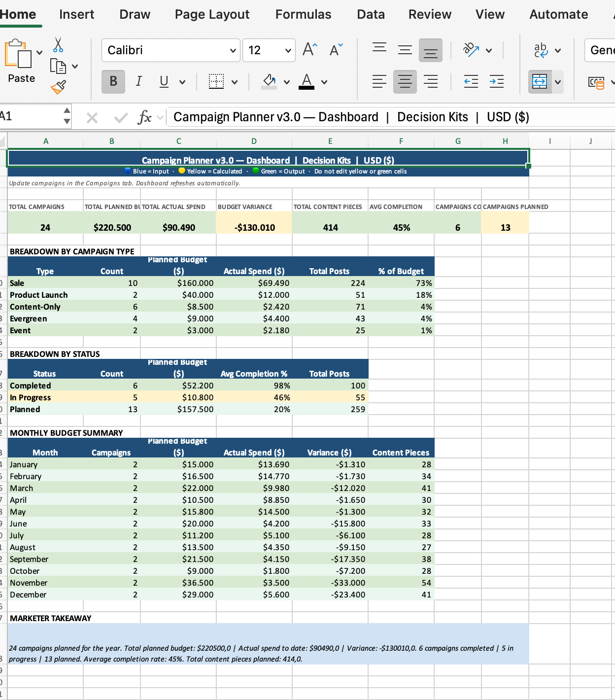
Task: Click the Decrease Font Size icon
Action: pos(336,50)
